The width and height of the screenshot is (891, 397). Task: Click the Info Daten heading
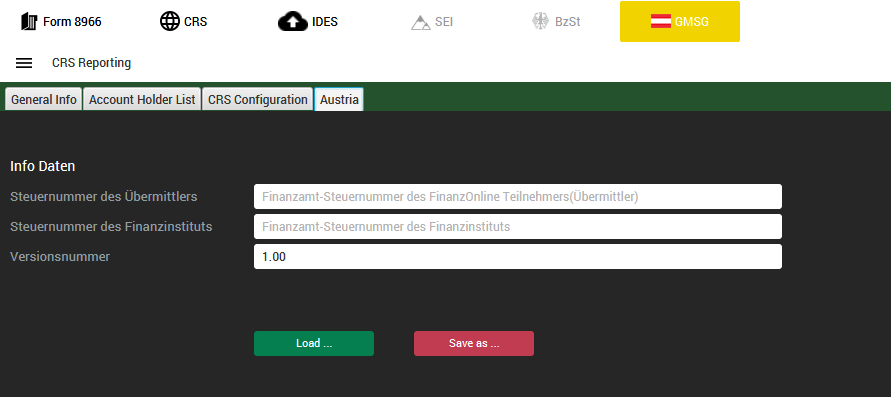[x=43, y=166]
